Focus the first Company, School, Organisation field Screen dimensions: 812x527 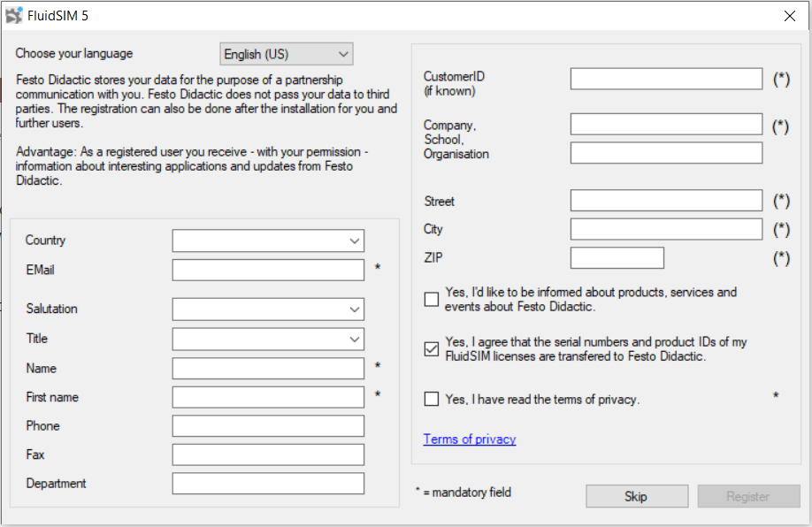pos(666,125)
